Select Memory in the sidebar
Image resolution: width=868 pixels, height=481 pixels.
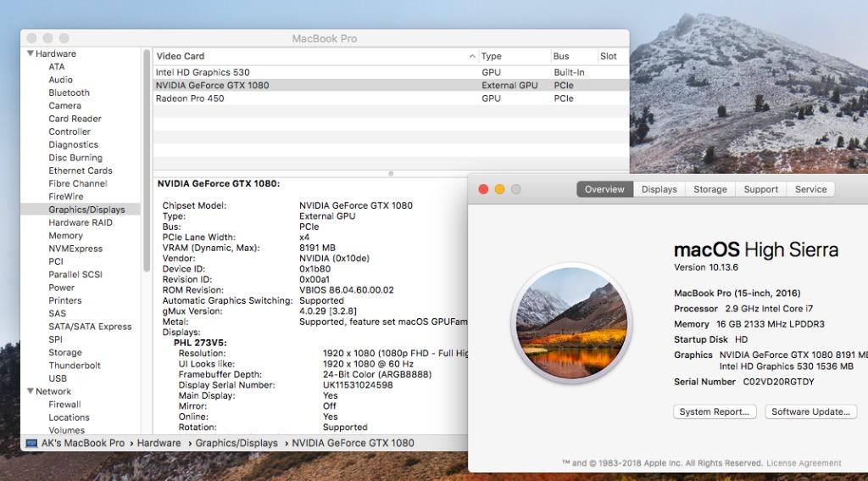[65, 236]
